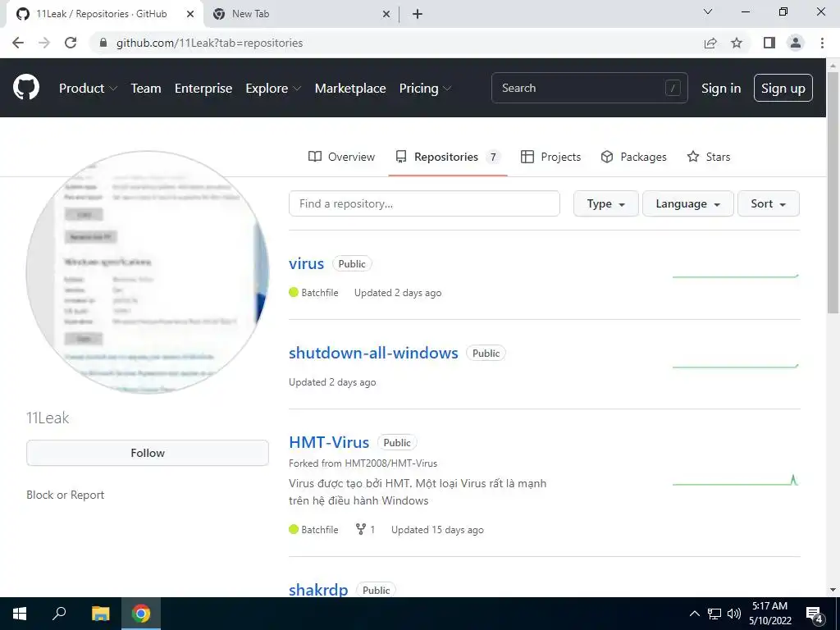Expand the Explore dropdown menu
The image size is (840, 630).
click(x=273, y=89)
